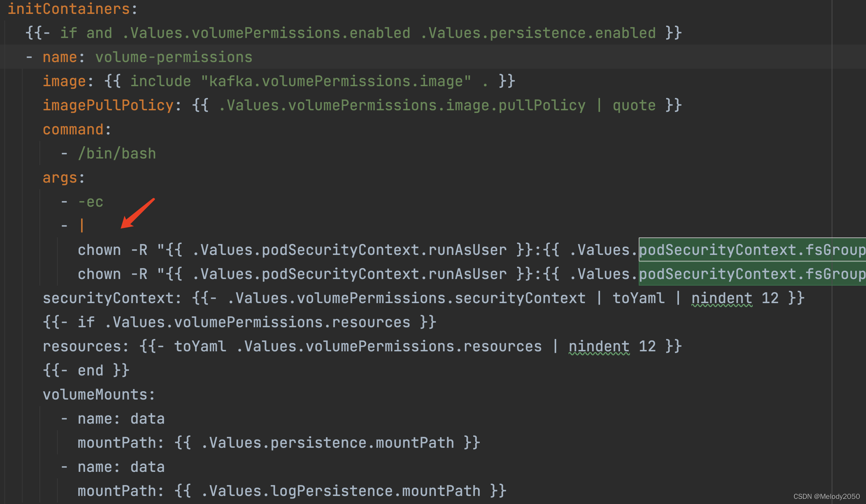This screenshot has width=866, height=504.
Task: Click the .Values.logPersistence.mountPath expression
Action: pyautogui.click(x=340, y=491)
